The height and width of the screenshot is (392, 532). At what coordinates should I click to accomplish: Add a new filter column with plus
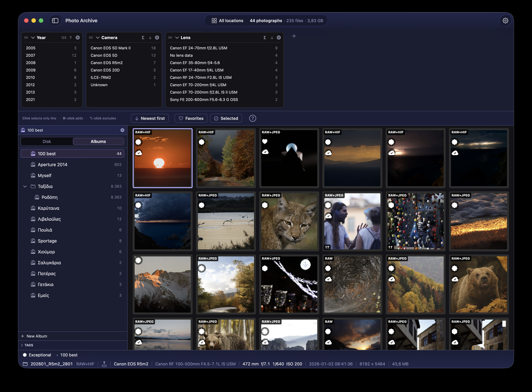coord(294,36)
